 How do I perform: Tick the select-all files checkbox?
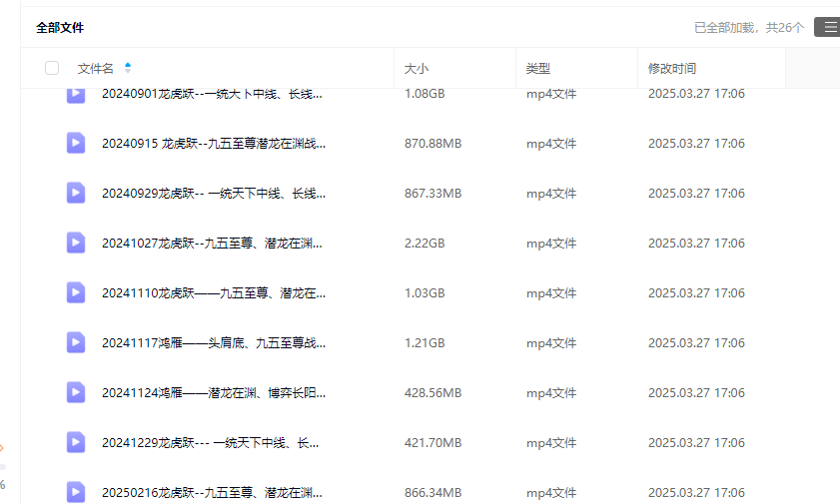point(52,68)
